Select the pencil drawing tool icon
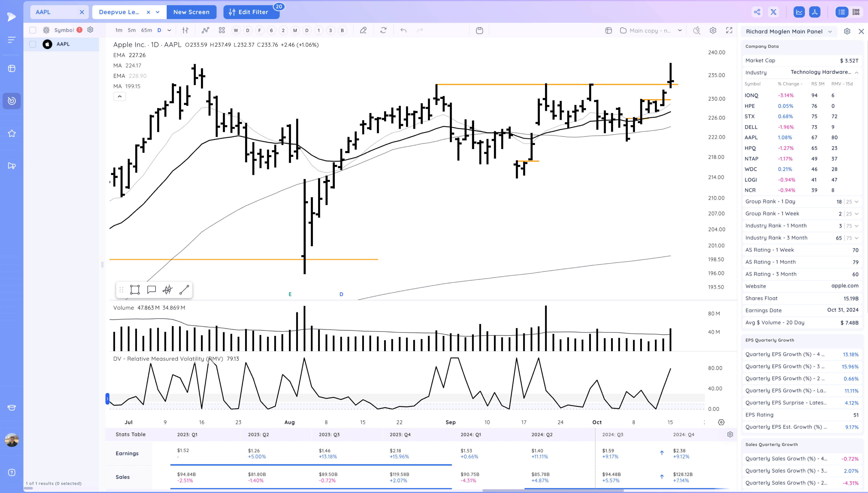The width and height of the screenshot is (868, 493). coord(363,30)
